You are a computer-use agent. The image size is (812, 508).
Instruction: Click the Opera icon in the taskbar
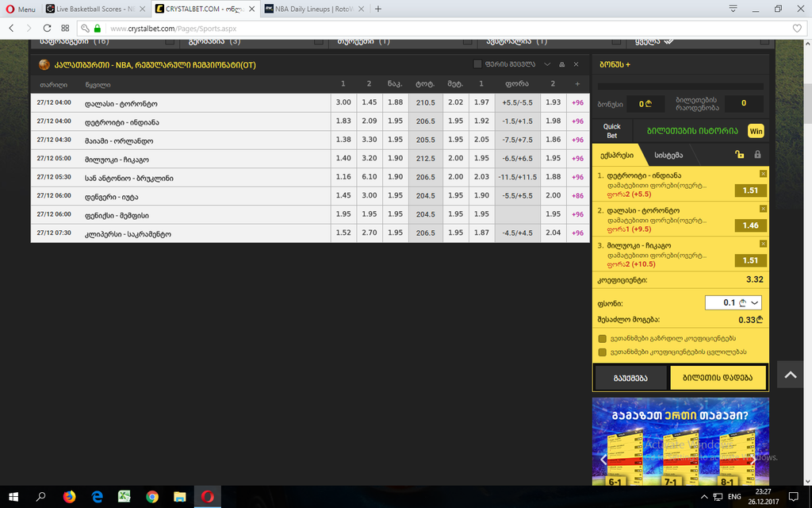[x=208, y=497]
